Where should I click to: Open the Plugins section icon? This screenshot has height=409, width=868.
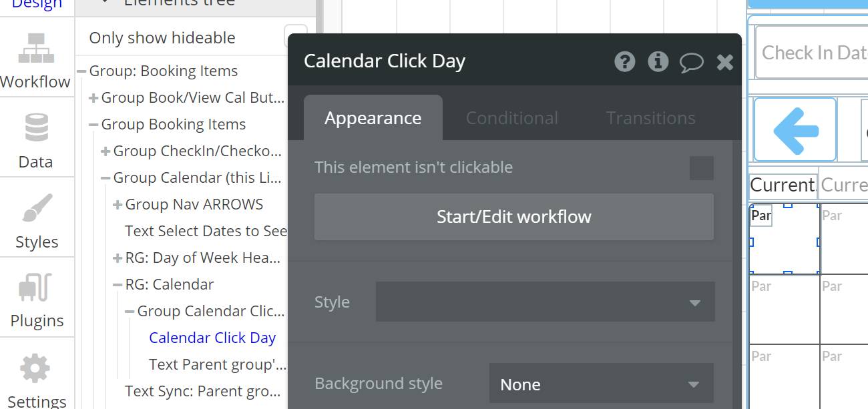point(36,288)
